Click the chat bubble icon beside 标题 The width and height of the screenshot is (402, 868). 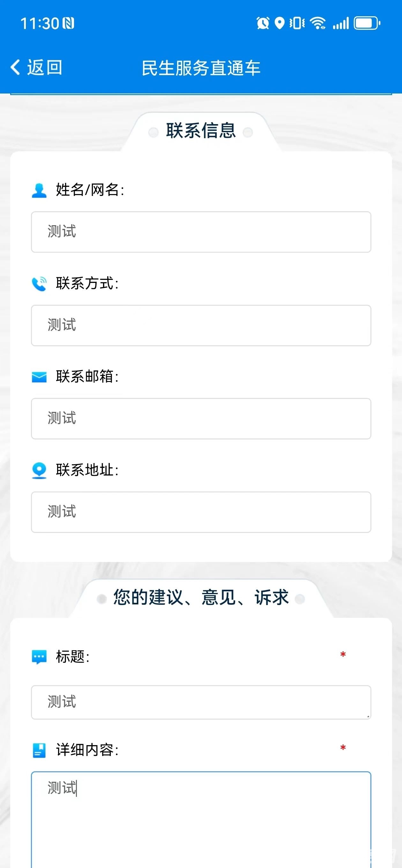pos(39,657)
